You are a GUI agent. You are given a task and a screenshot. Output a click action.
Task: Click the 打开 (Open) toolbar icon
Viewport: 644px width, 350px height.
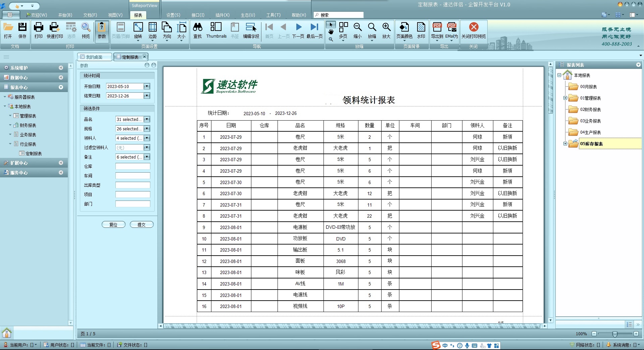[8, 30]
